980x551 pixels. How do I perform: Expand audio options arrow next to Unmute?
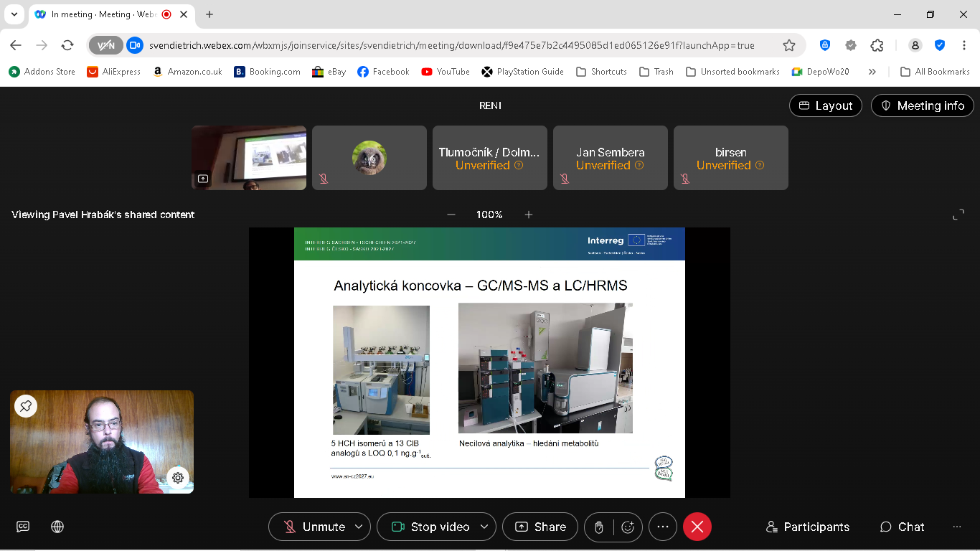coord(359,527)
